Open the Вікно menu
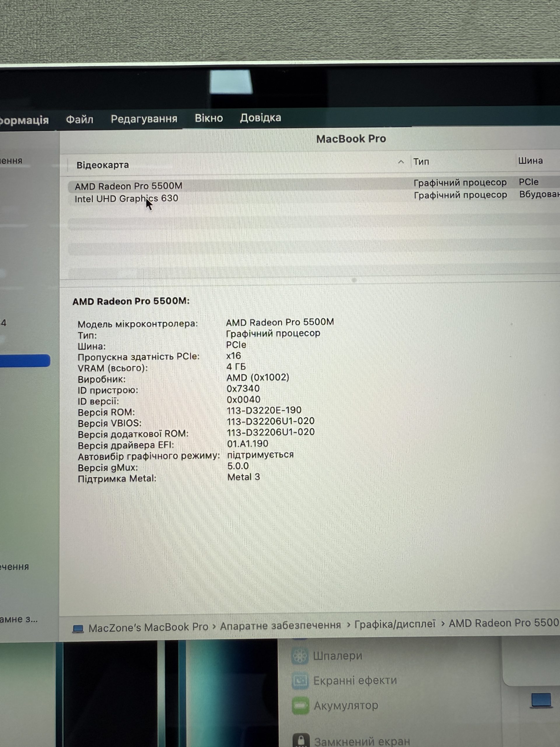 209,118
